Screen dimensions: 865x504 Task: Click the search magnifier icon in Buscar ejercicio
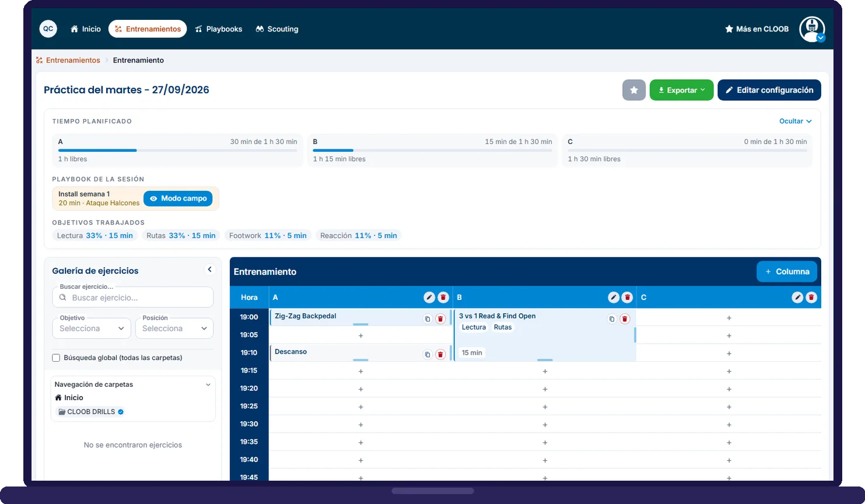pos(63,297)
